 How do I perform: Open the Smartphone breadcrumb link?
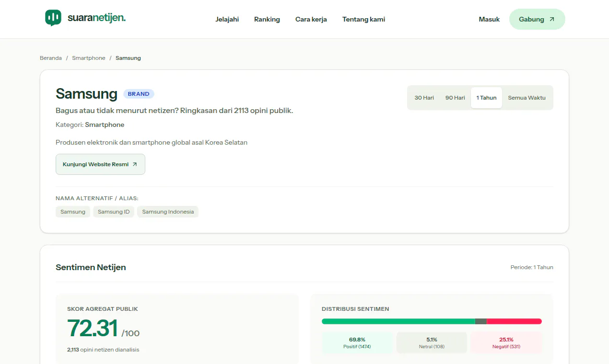[x=89, y=58]
